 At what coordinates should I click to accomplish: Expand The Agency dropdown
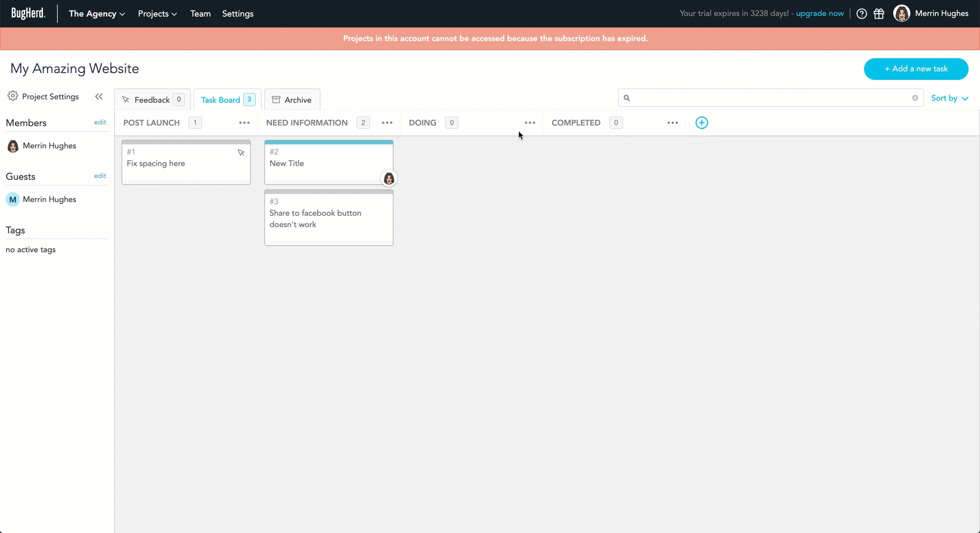point(97,14)
